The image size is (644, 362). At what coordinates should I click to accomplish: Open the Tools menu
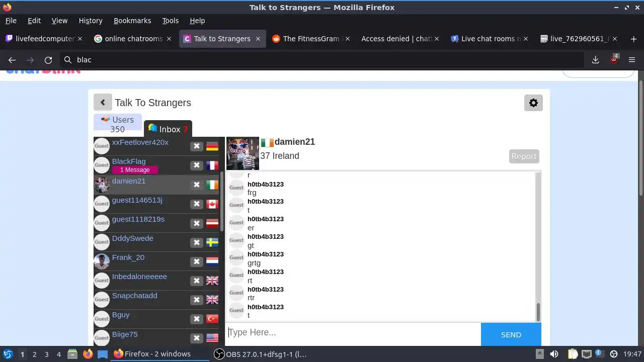pyautogui.click(x=170, y=21)
